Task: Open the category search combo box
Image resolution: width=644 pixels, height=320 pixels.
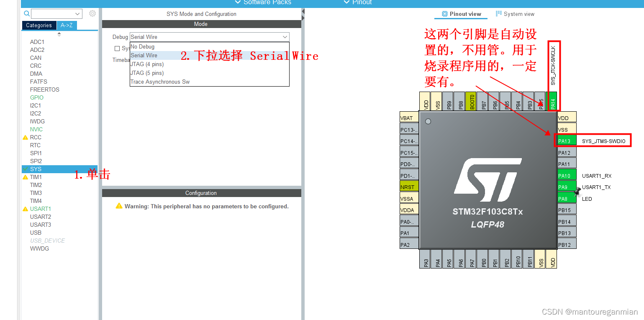Action: (56, 14)
